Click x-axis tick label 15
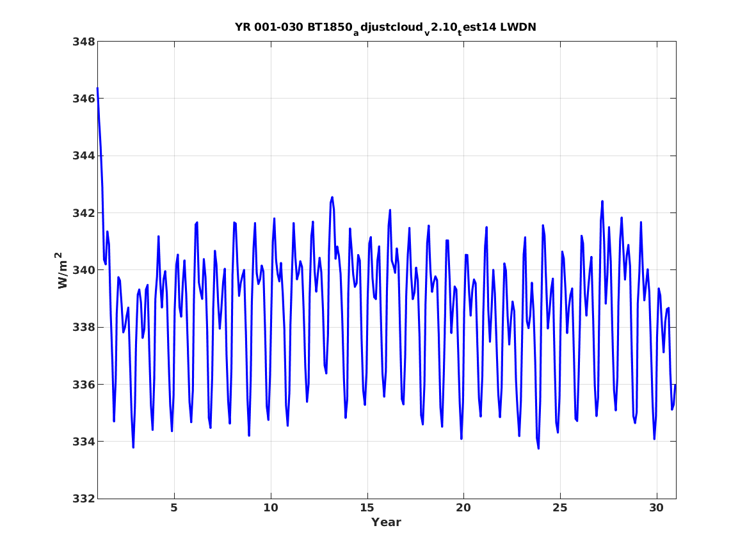 point(367,508)
